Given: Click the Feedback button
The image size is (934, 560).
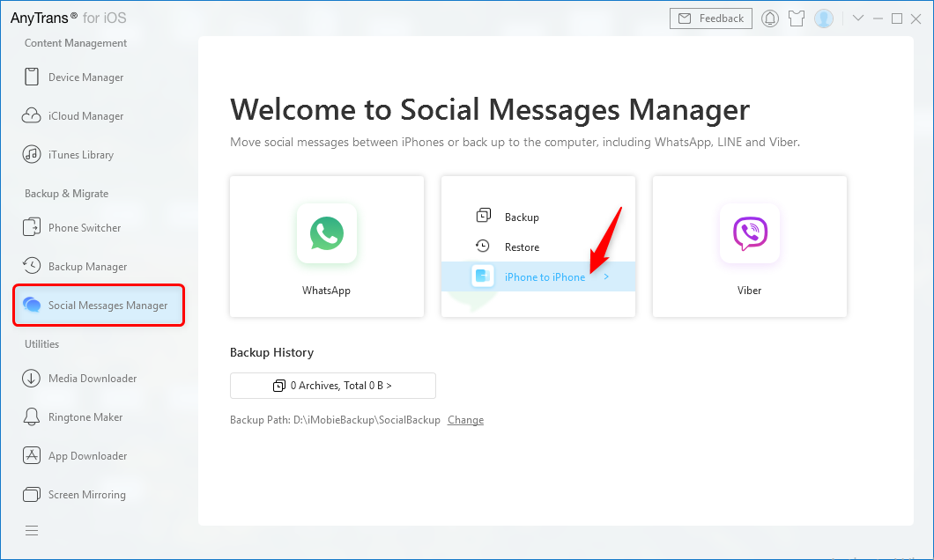Looking at the screenshot, I should pos(710,18).
